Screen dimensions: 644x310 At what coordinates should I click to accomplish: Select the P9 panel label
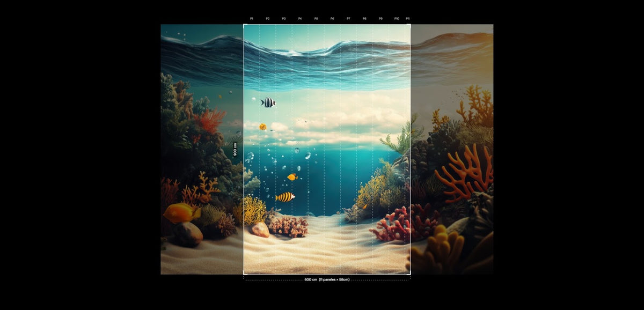[x=380, y=18]
